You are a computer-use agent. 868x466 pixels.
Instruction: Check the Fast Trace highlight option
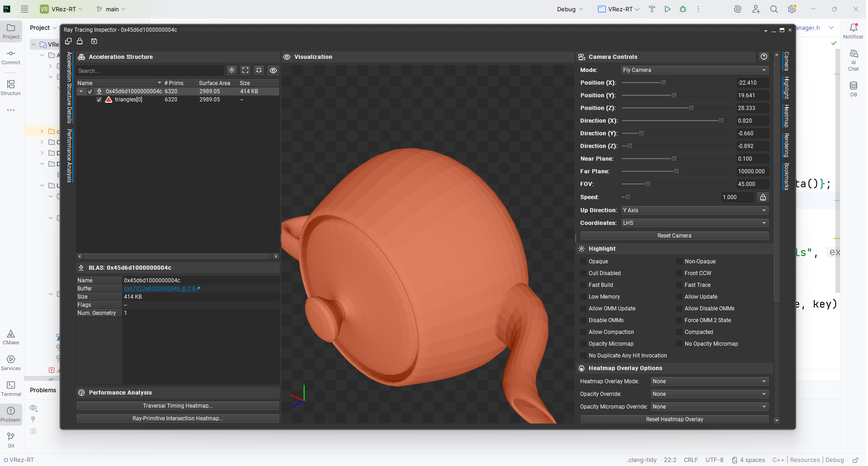tap(679, 285)
